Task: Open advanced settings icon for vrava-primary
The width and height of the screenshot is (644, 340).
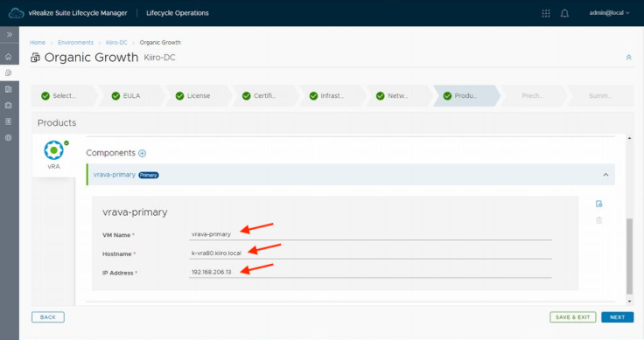Action: 598,204
